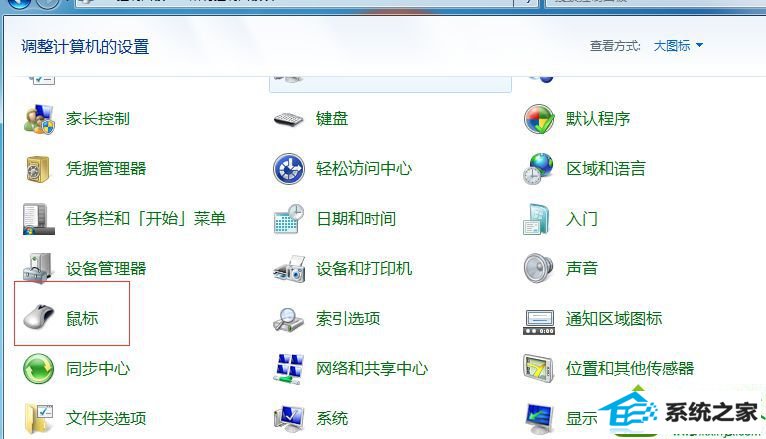Open 任务栏和「开始」菜单 icon
This screenshot has width=766, height=439.
(x=38, y=219)
